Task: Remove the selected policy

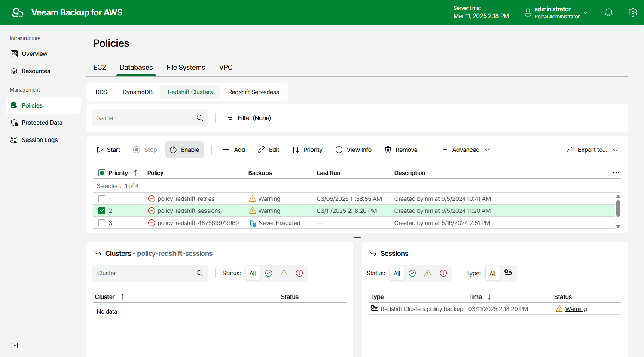Action: (x=401, y=150)
